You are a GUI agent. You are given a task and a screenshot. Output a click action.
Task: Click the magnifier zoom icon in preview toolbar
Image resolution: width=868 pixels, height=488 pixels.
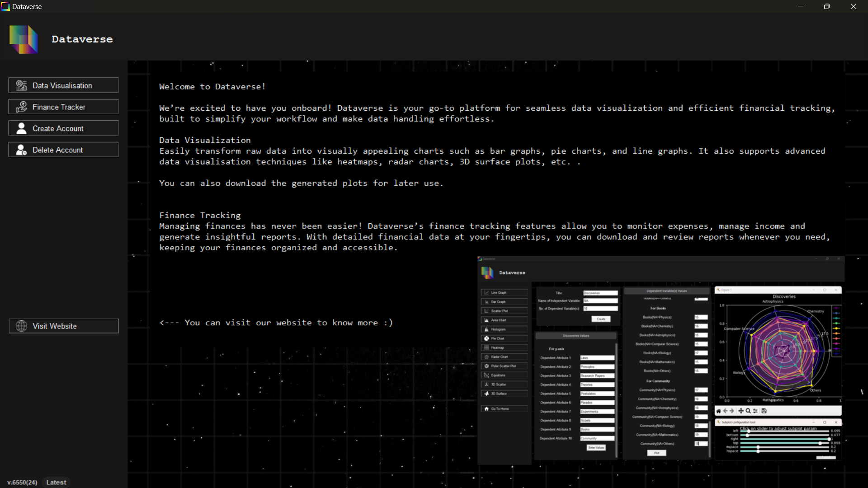pos(748,411)
